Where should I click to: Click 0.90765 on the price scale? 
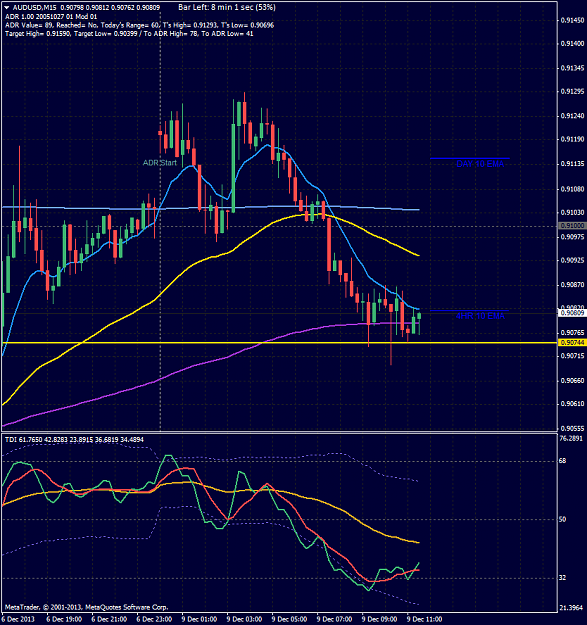coord(572,332)
